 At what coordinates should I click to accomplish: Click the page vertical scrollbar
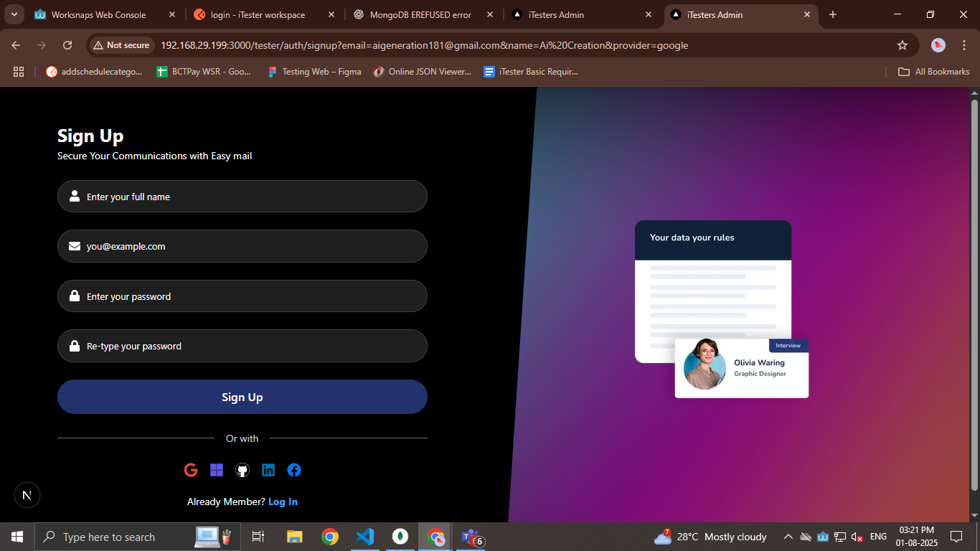(974, 294)
